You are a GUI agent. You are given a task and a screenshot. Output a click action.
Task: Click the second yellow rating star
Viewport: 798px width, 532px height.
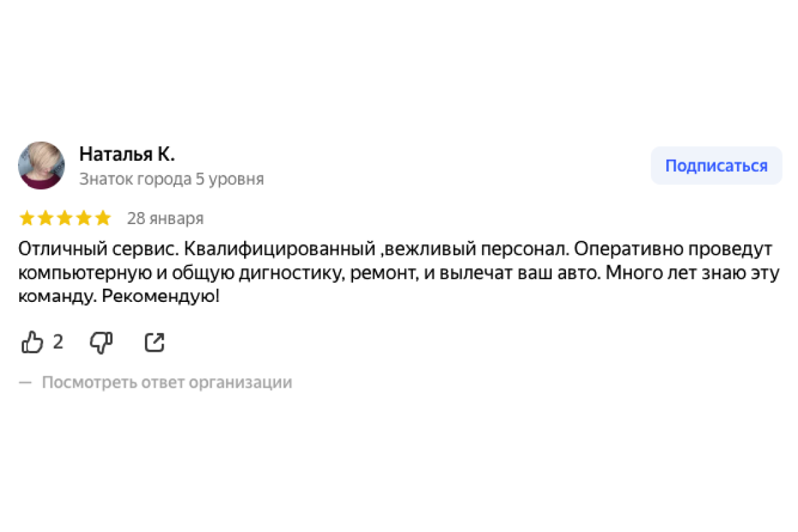pyautogui.click(x=46, y=218)
